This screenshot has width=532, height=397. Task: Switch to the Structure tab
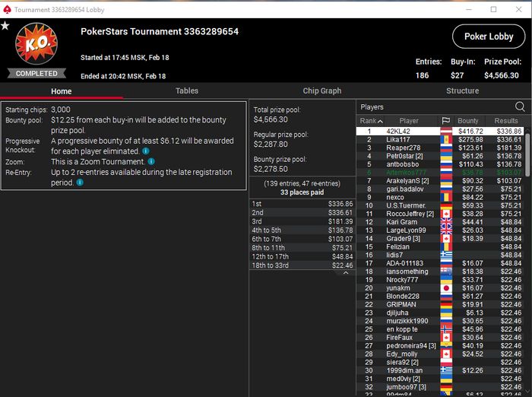462,91
